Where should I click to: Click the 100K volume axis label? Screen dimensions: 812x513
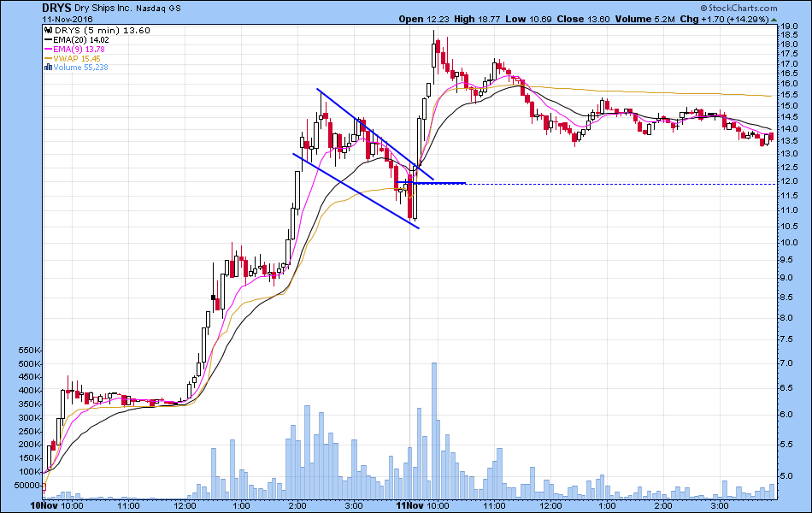30,472
